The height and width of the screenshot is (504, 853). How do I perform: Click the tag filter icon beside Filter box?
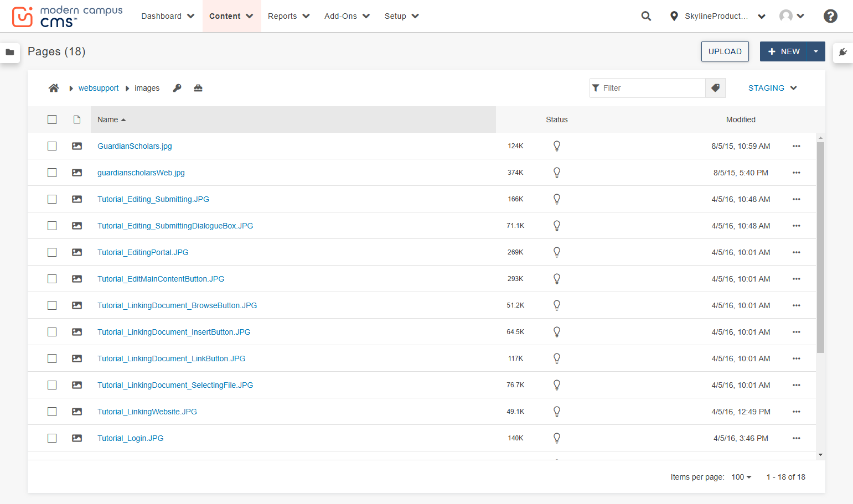(x=715, y=88)
